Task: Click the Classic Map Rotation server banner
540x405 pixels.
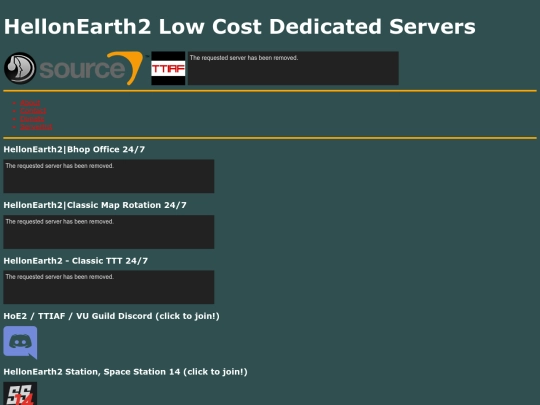Action: tap(109, 232)
